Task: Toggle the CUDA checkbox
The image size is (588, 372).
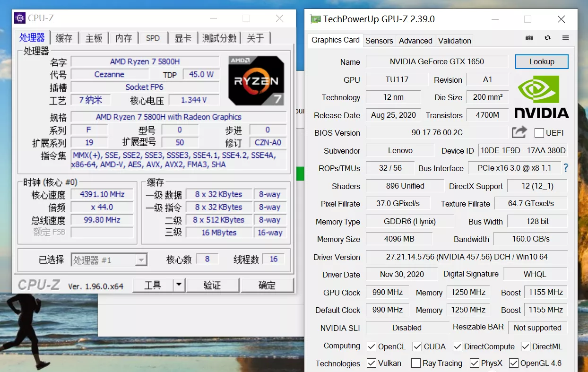Action: (x=417, y=346)
